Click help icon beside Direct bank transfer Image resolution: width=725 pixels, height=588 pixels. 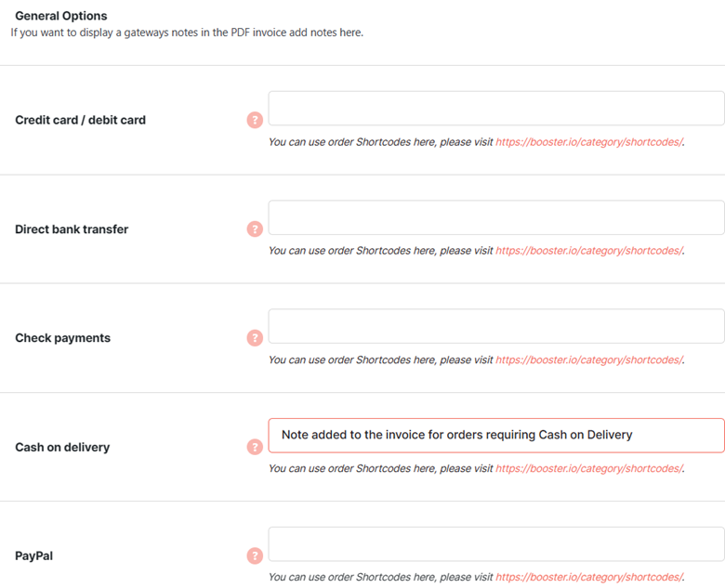(x=255, y=229)
